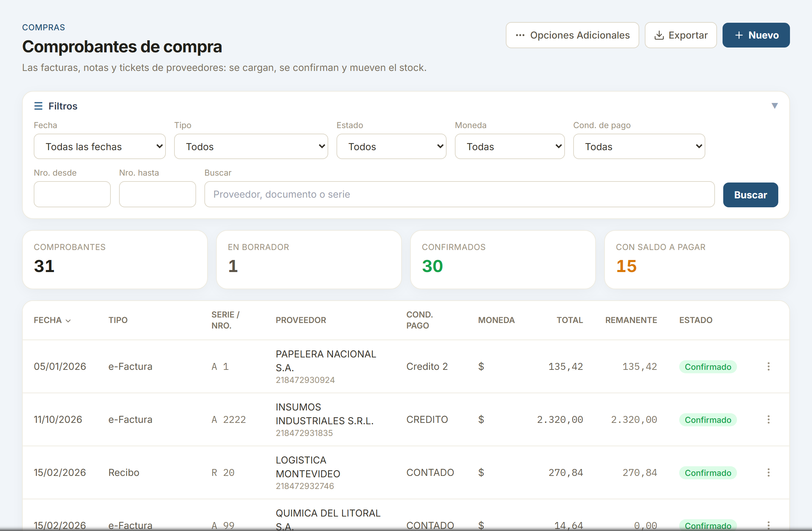812x531 pixels.
Task: Open the Fecha dropdown
Action: click(100, 146)
